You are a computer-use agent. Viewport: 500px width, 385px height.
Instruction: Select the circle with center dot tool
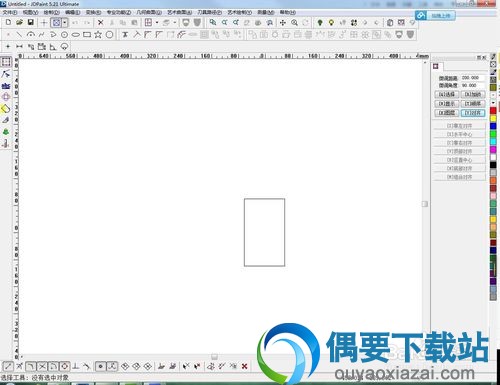click(x=64, y=34)
